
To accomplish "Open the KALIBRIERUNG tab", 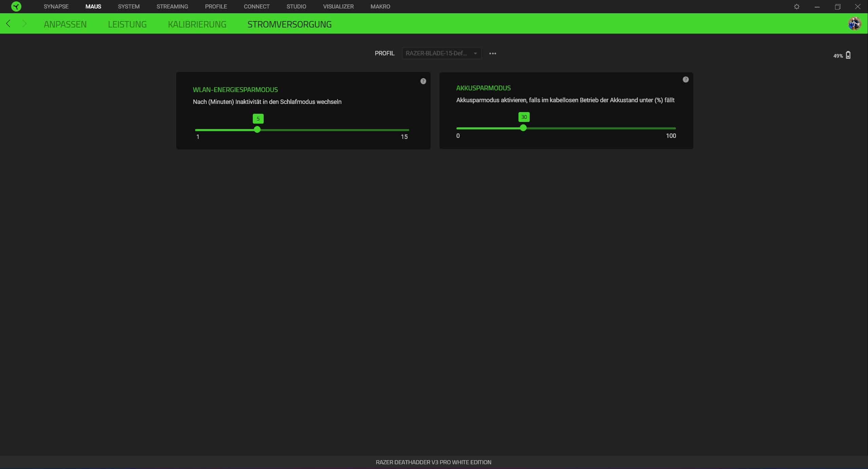I will (x=197, y=24).
